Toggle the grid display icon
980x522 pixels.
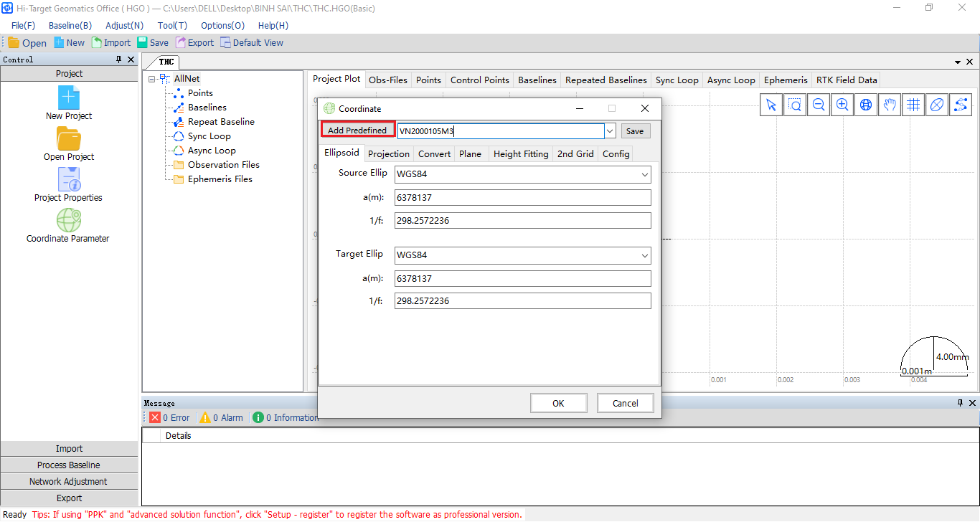913,105
